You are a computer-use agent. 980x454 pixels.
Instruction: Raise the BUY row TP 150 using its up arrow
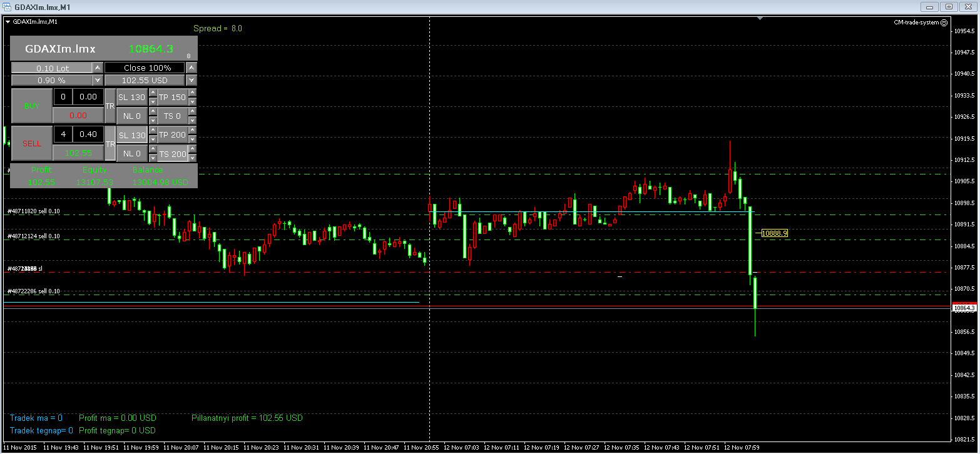(x=192, y=93)
